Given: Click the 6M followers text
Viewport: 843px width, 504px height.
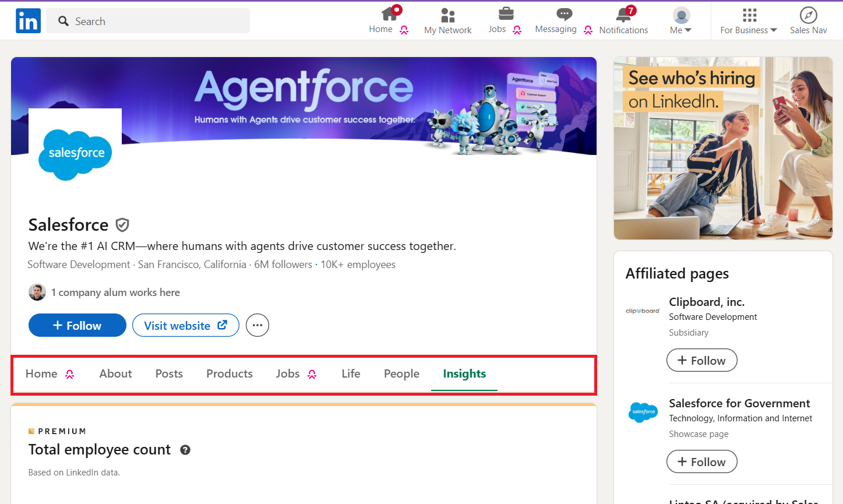Looking at the screenshot, I should pos(283,265).
